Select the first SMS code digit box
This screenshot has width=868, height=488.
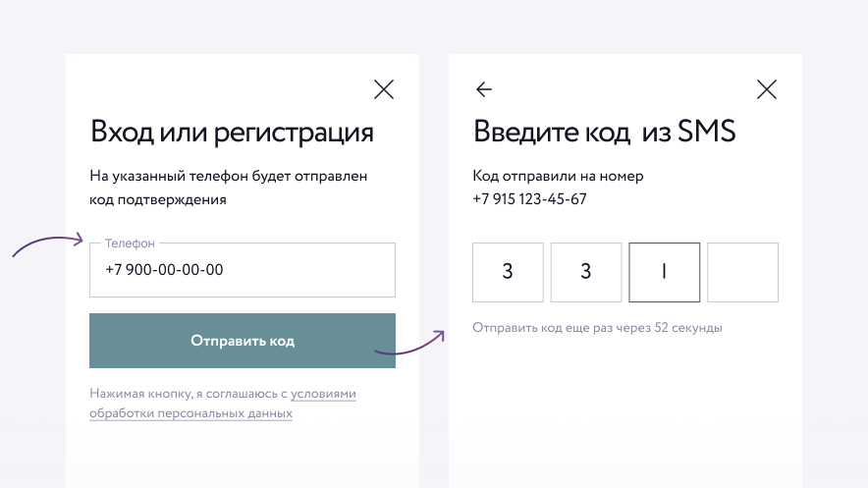pyautogui.click(x=508, y=272)
